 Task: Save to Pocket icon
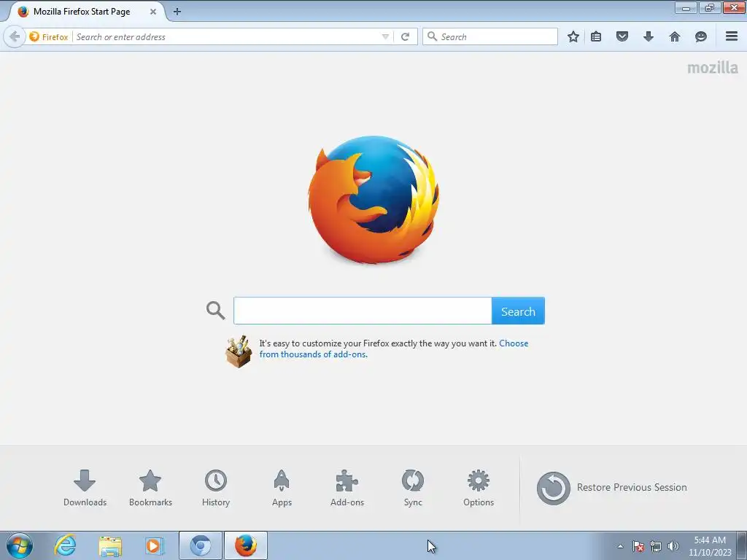coord(622,36)
